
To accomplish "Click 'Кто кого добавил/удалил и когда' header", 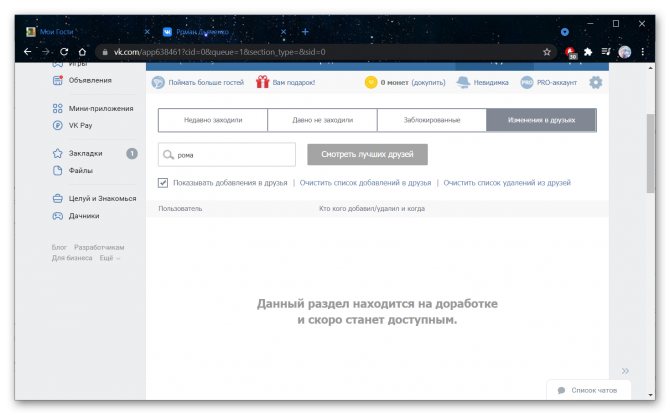I will [x=372, y=209].
